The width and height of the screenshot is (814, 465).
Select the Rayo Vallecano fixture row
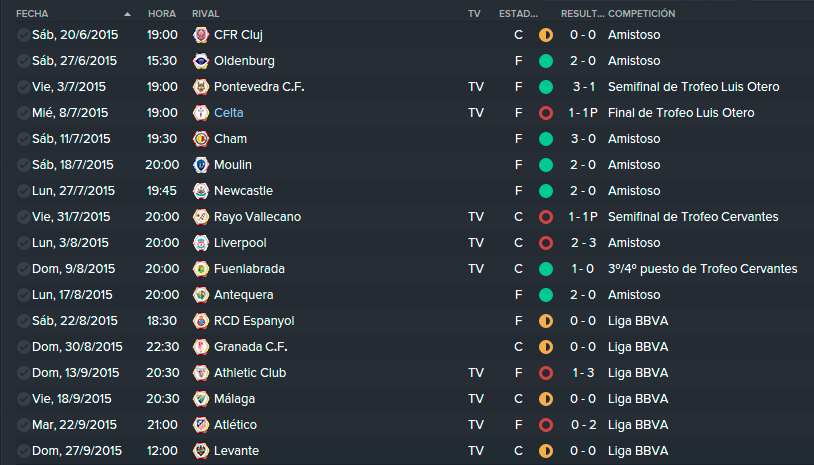click(x=407, y=216)
